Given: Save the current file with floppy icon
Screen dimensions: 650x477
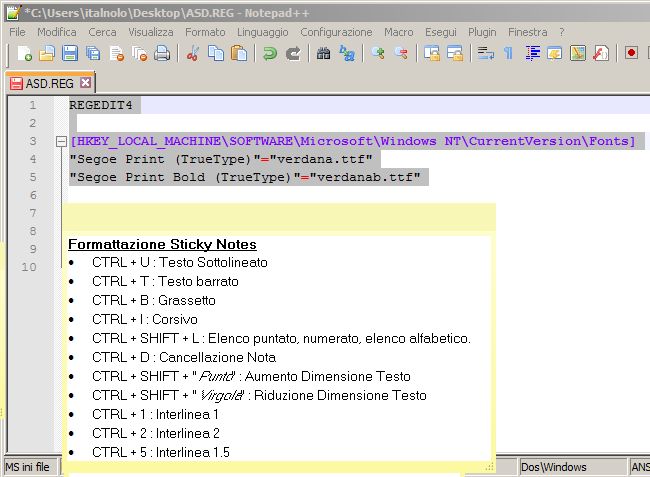Looking at the screenshot, I should pos(70,53).
